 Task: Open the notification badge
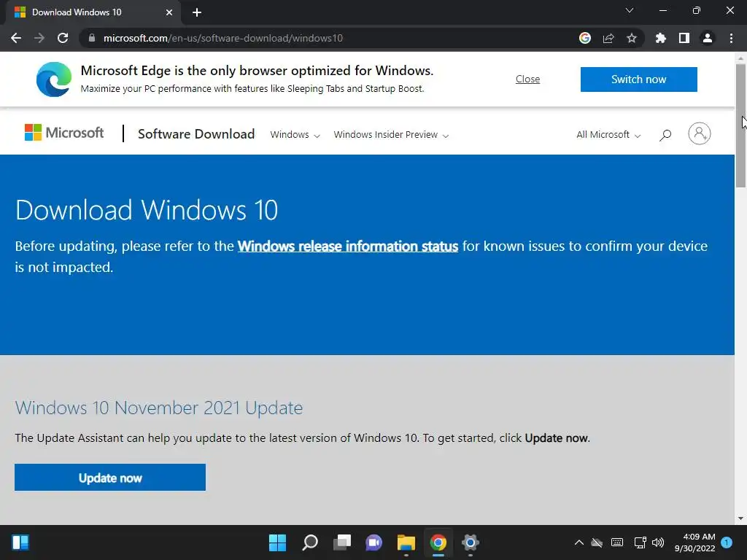click(x=727, y=542)
